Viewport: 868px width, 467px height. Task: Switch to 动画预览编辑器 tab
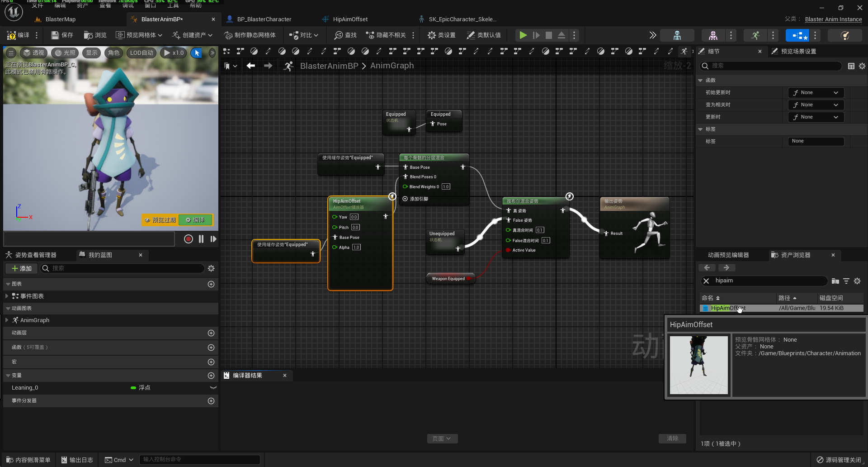pyautogui.click(x=728, y=255)
